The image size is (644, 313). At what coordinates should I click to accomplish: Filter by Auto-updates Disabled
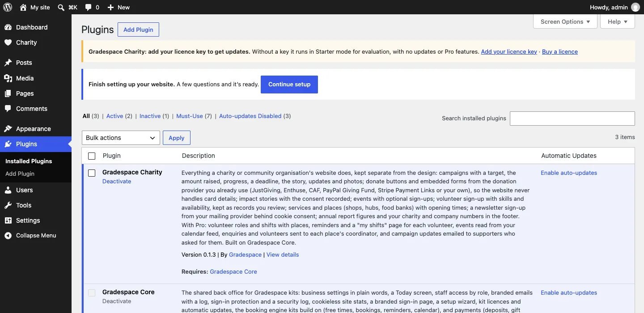(x=250, y=116)
